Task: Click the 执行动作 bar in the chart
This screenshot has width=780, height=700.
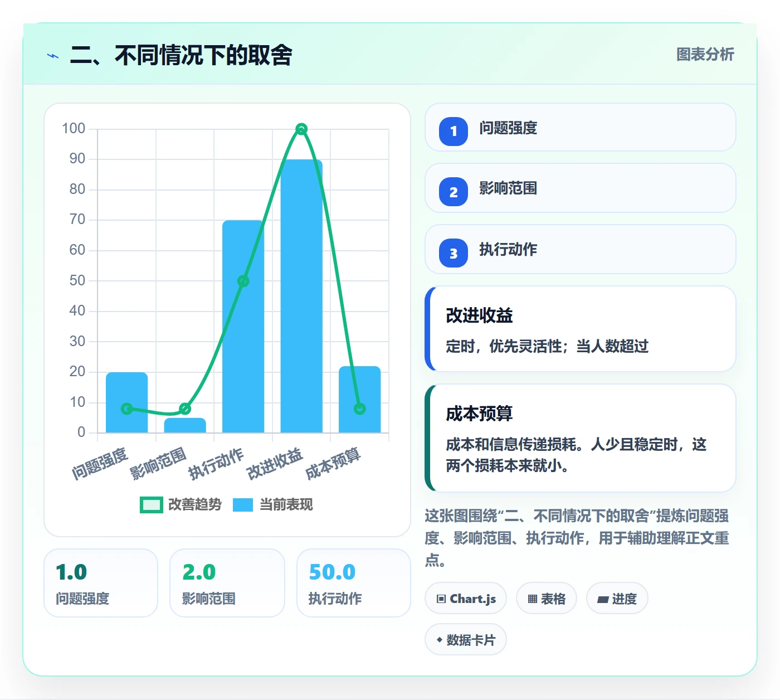Action: click(x=243, y=326)
